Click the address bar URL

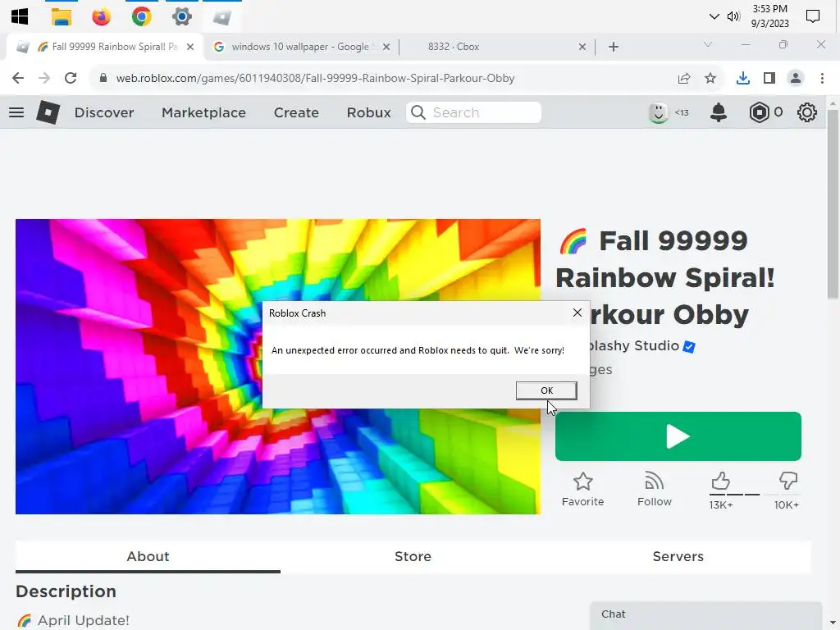315,78
